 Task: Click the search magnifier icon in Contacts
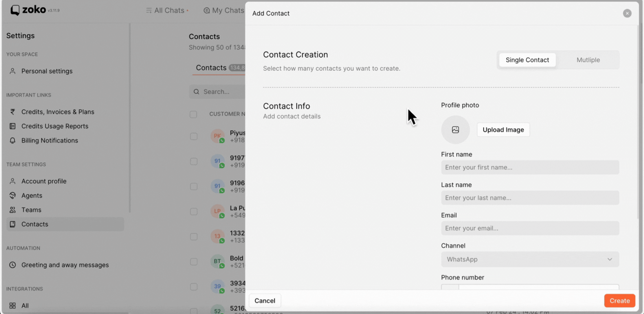tap(196, 92)
